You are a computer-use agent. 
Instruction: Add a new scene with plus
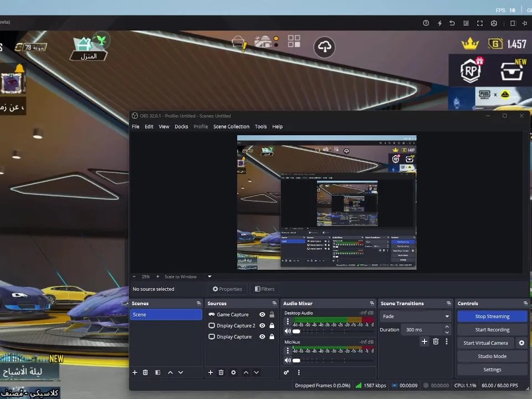point(135,372)
